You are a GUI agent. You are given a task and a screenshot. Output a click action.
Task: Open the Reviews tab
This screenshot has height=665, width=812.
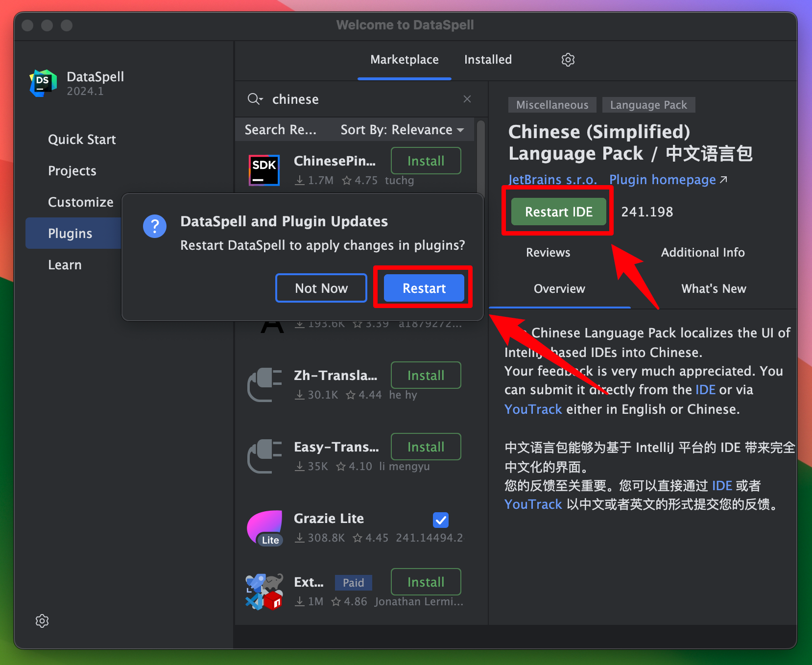[x=548, y=253]
